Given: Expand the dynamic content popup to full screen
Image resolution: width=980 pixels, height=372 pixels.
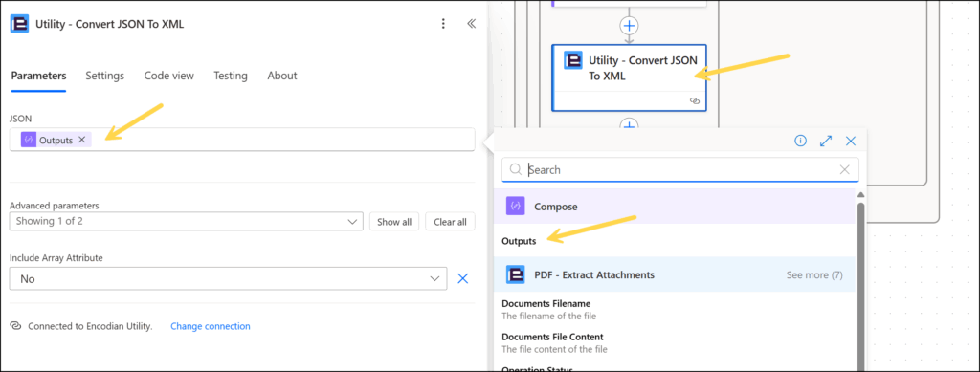Looking at the screenshot, I should [826, 142].
